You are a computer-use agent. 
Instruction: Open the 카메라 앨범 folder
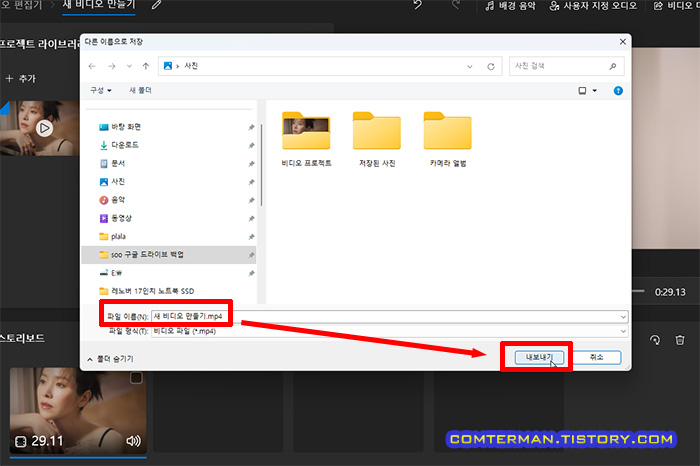[x=448, y=139]
